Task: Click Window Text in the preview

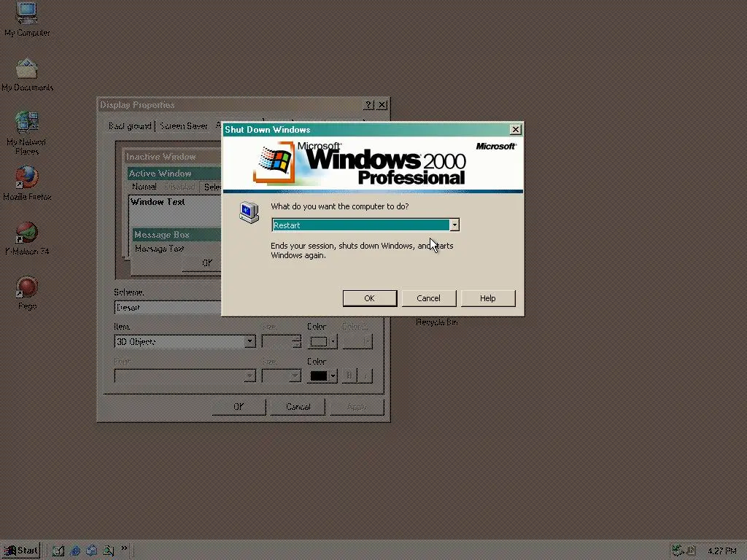Action: point(158,202)
